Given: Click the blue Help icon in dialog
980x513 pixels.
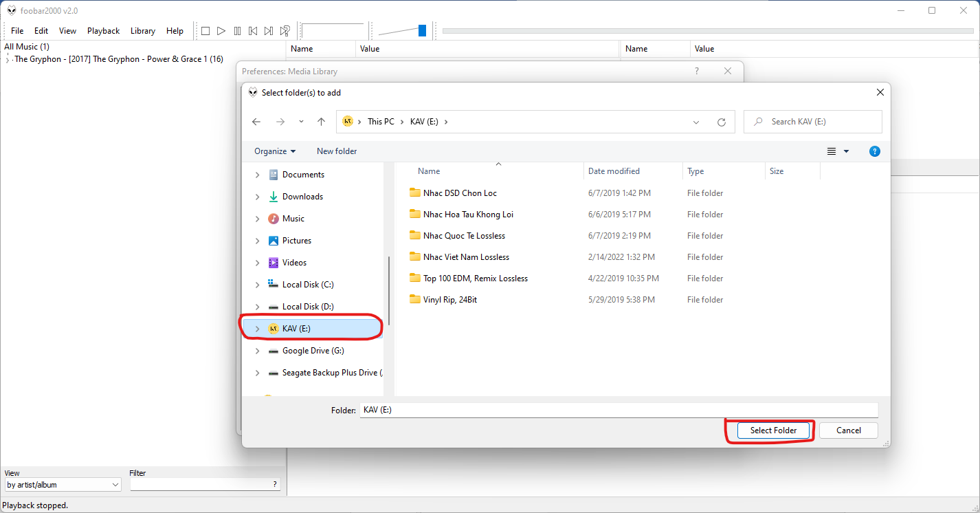Looking at the screenshot, I should pos(875,151).
